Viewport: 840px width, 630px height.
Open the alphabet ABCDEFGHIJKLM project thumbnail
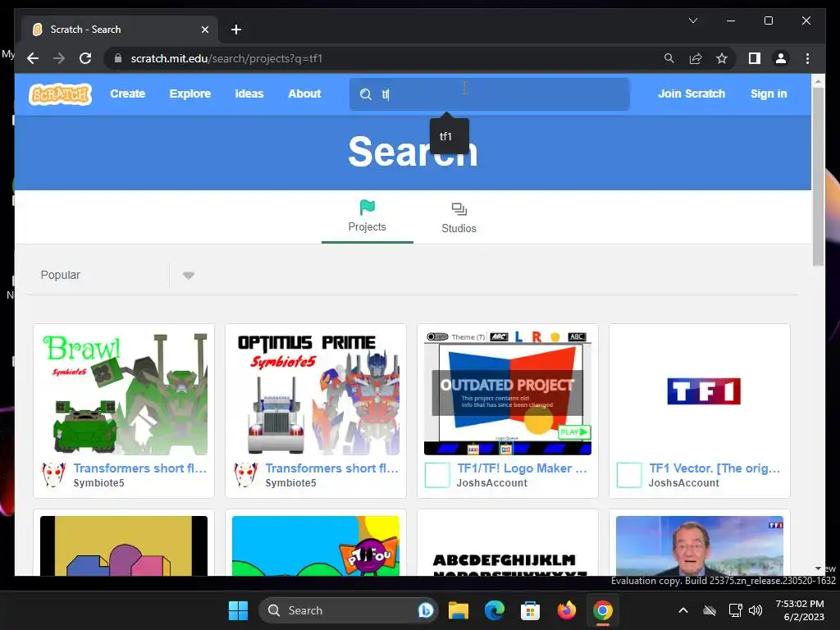(x=507, y=546)
